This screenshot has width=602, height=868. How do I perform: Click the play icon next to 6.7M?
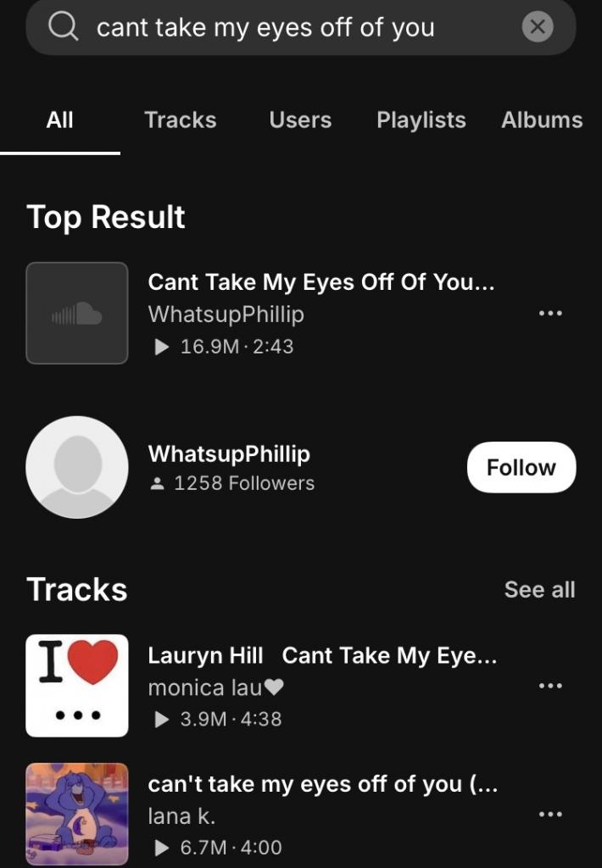click(x=161, y=848)
